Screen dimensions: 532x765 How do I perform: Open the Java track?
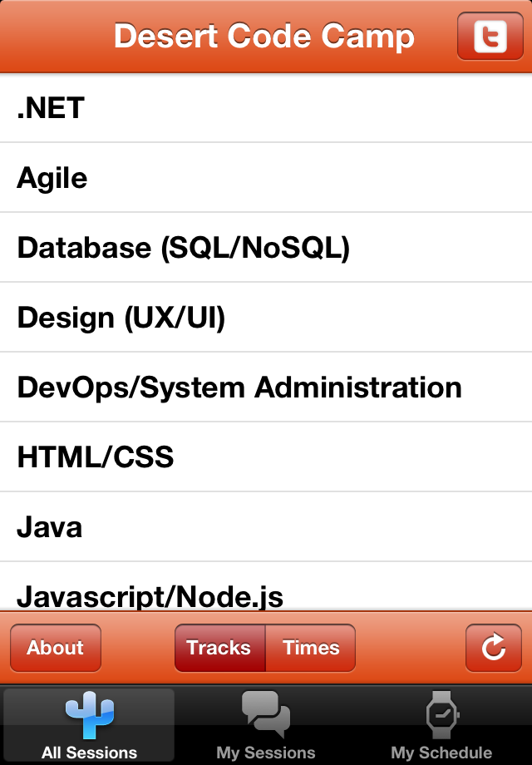pos(266,526)
